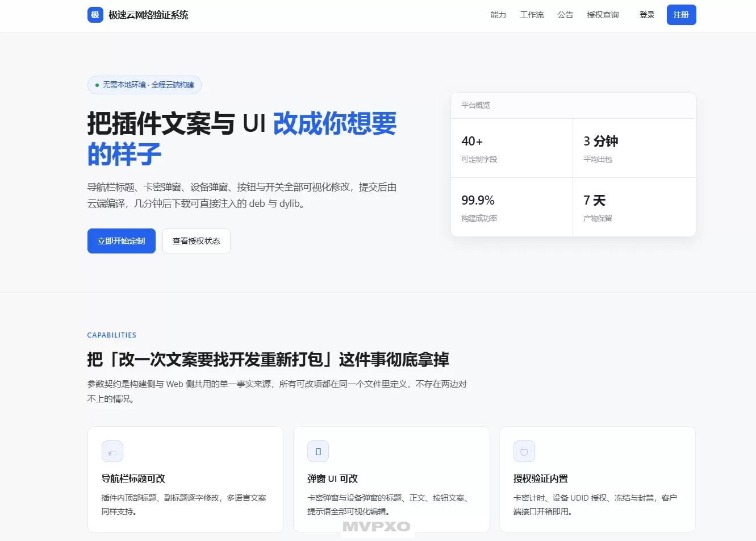Viewport: 756px width, 541px height.
Task: Click the CAPABILITIES section label
Action: [112, 335]
